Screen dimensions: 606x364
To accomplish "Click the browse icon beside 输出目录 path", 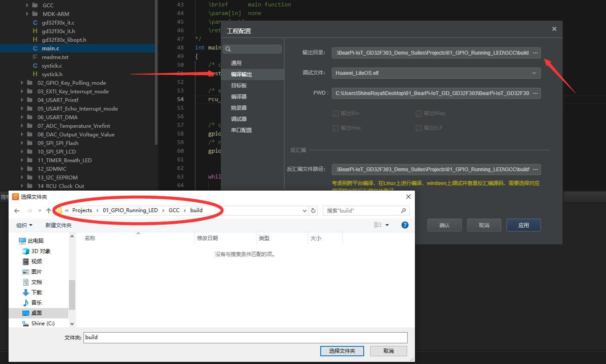I will (x=535, y=52).
